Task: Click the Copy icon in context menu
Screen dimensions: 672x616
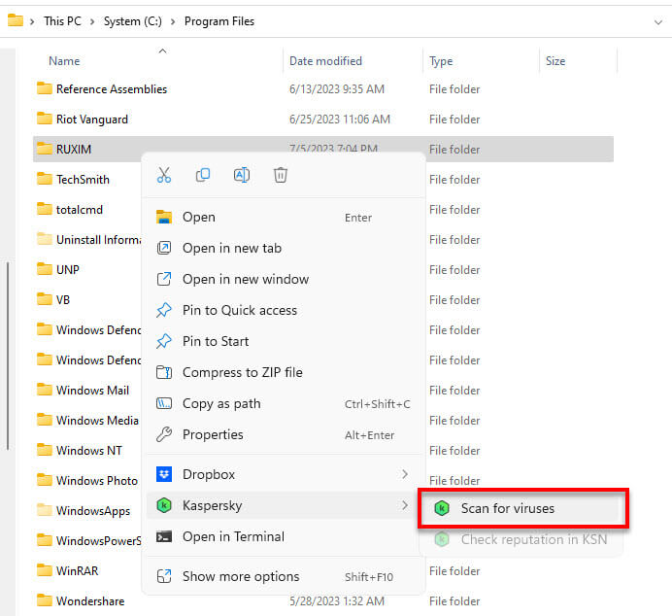Action: pos(202,175)
